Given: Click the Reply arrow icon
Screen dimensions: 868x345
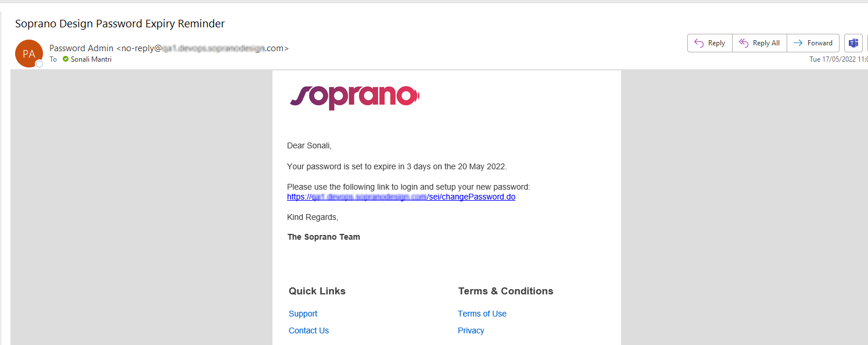Looking at the screenshot, I should click(x=699, y=43).
